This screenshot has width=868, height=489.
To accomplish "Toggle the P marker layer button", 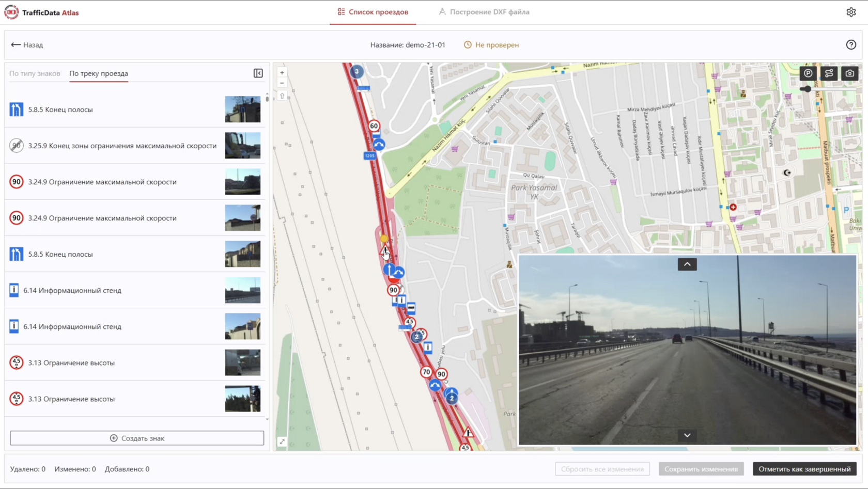I will [808, 73].
